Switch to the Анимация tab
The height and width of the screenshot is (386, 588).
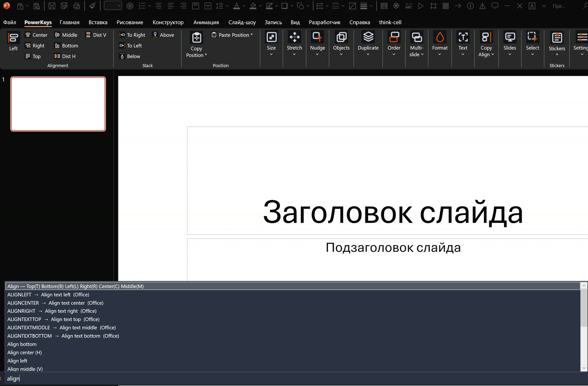pyautogui.click(x=206, y=22)
